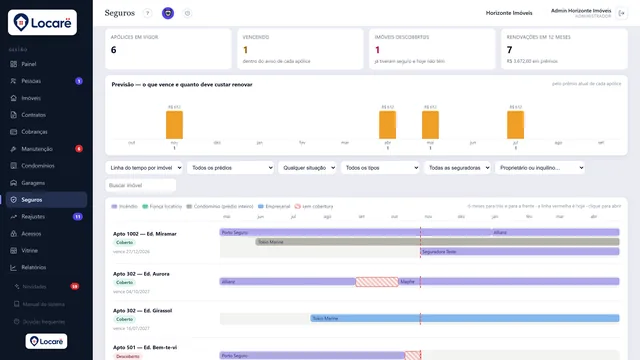Open the Imóveis descobertos summary card
The image size is (640, 360).
[432, 49]
